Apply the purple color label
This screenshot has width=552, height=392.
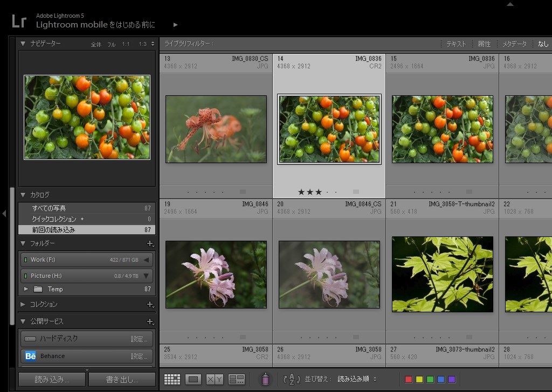tap(452, 379)
